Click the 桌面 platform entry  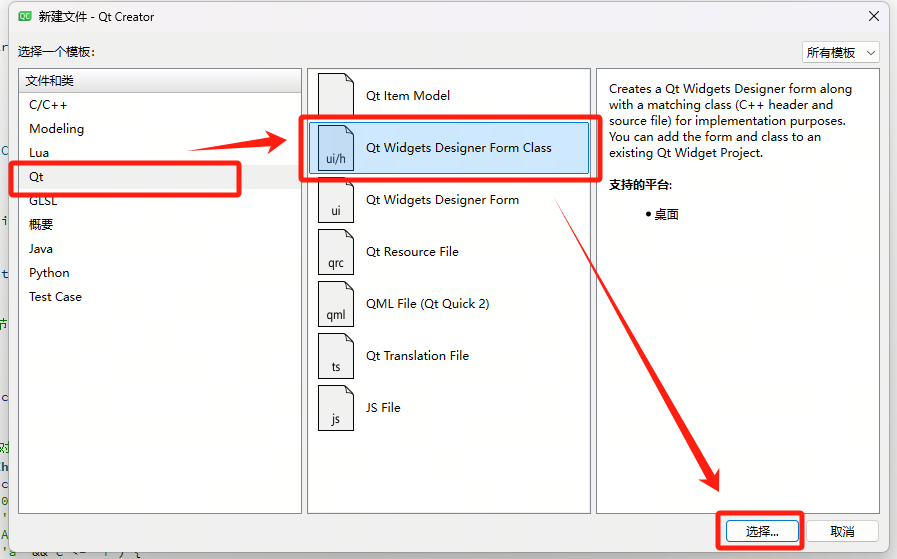[666, 215]
